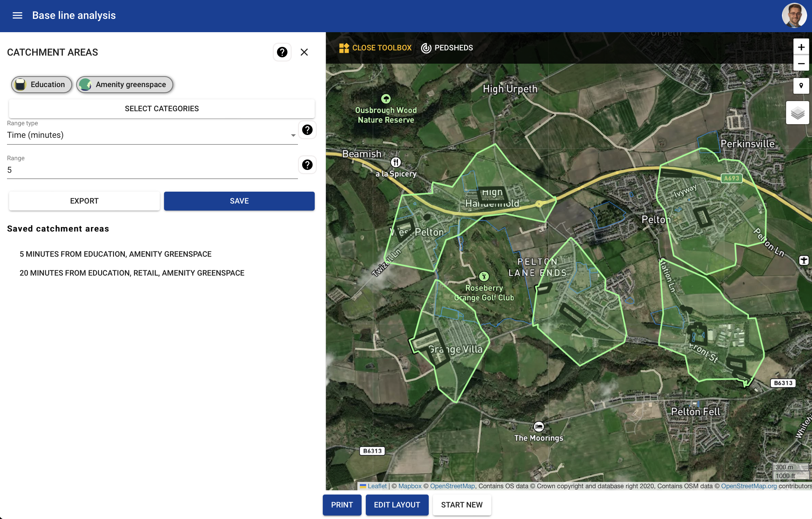Click the Education chip icon
This screenshot has height=519, width=812.
pyautogui.click(x=21, y=85)
